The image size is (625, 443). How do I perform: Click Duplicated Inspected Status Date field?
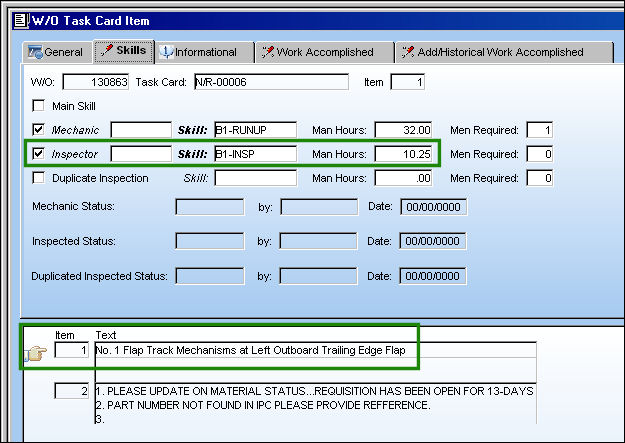tap(433, 276)
